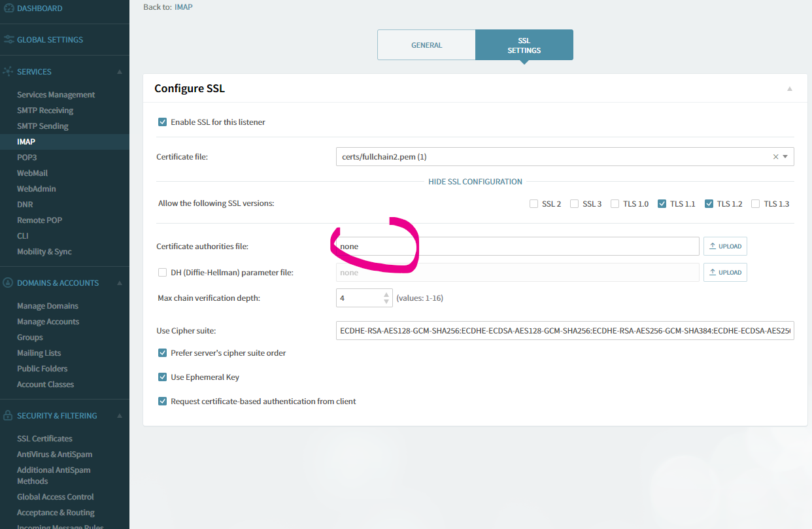Click the Services section icon
The height and width of the screenshot is (529, 812).
8,71
